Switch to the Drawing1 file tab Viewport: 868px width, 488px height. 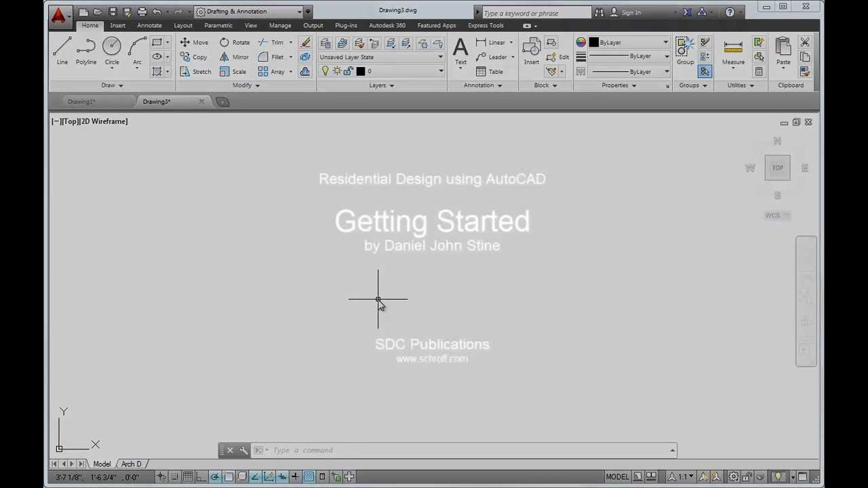click(81, 102)
